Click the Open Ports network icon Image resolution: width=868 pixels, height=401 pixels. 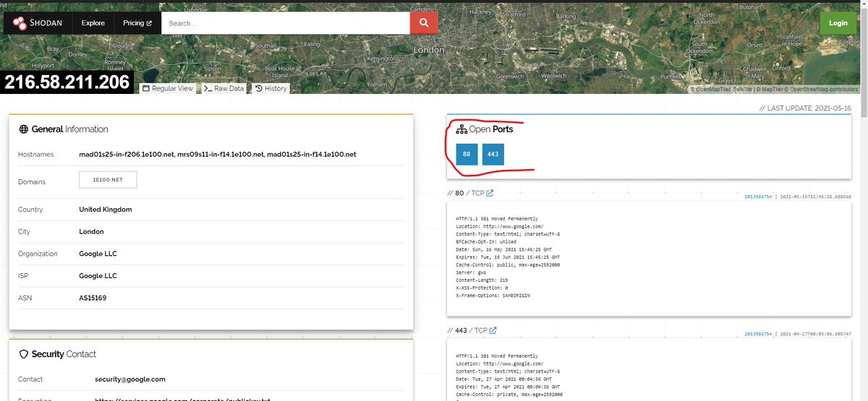click(461, 129)
